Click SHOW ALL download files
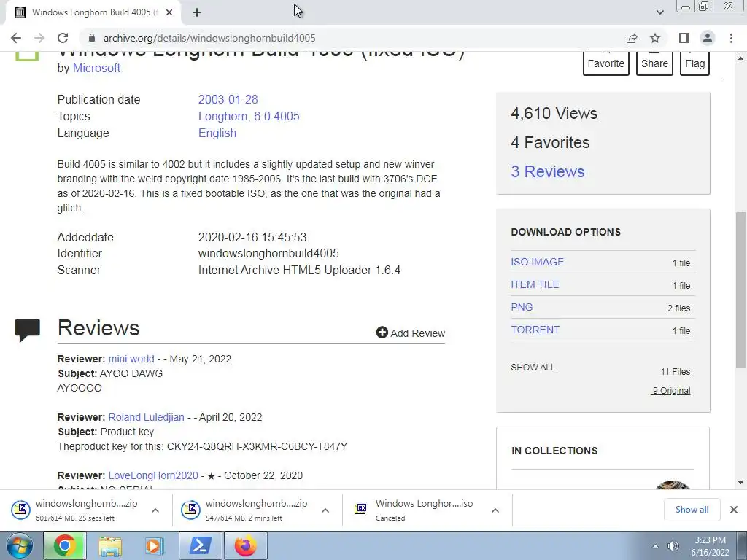Screen dimensions: 747x560 coord(533,367)
